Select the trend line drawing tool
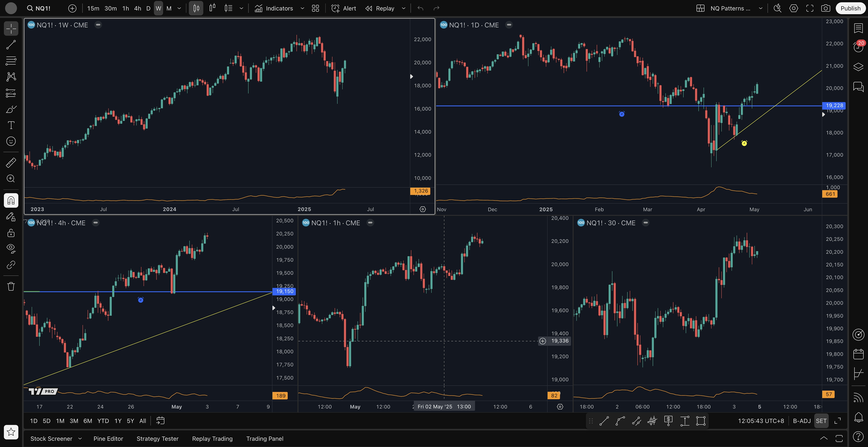Screen dimensions: 868x447 pyautogui.click(x=11, y=45)
